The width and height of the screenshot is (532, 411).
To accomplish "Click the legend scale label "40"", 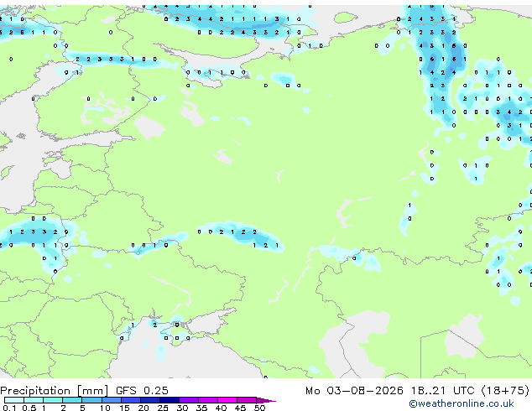I will click(221, 408).
